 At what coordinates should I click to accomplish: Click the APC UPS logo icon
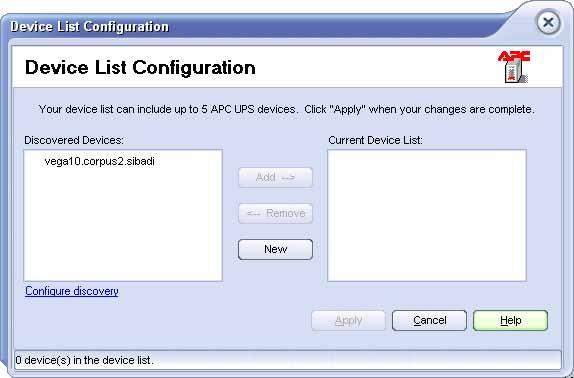click(x=514, y=67)
